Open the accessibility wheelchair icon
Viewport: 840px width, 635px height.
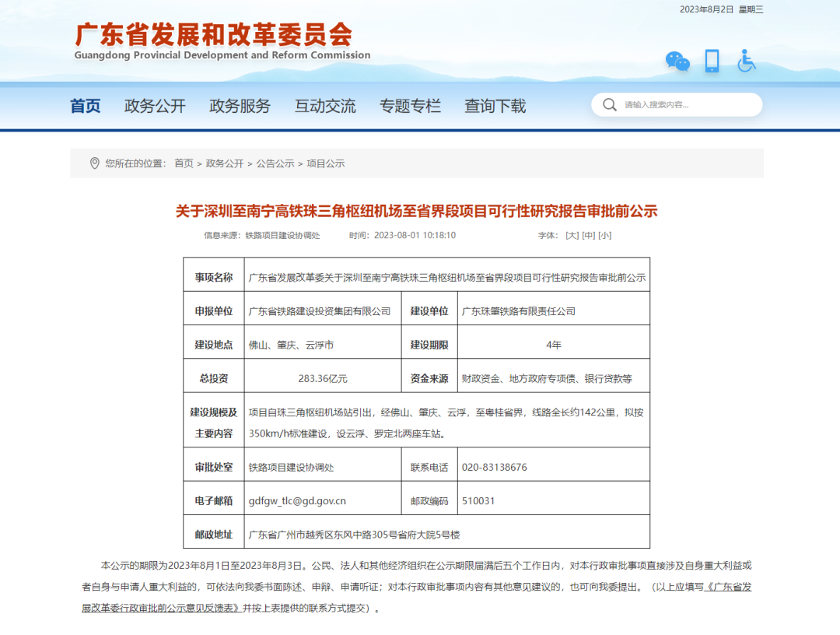pyautogui.click(x=746, y=61)
